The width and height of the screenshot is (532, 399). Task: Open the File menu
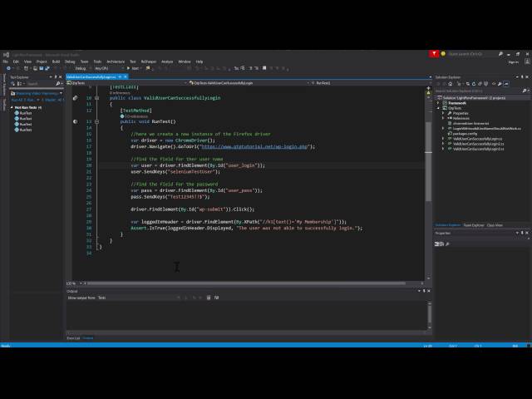pyautogui.click(x=5, y=62)
